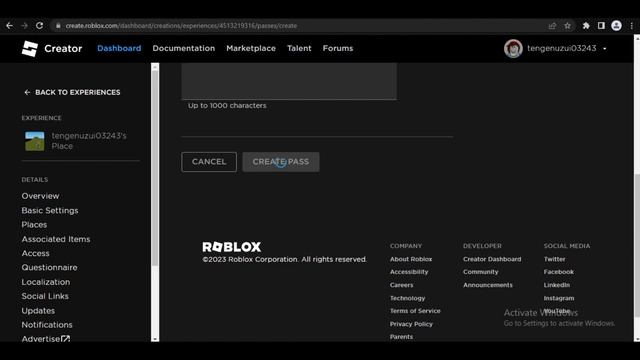Viewport: 640px width, 360px height.
Task: Toggle the browser side panel icon
Action: pos(601,26)
